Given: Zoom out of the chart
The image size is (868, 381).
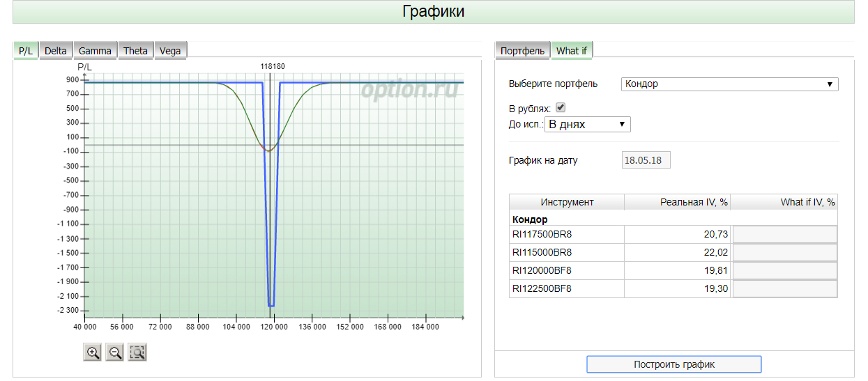Looking at the screenshot, I should click(115, 352).
